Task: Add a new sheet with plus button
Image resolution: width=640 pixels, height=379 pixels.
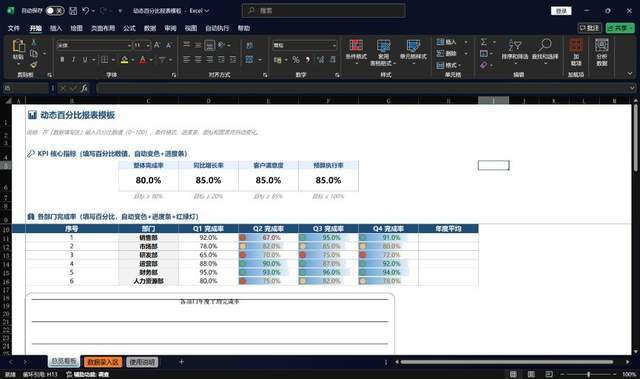Action: (181, 362)
